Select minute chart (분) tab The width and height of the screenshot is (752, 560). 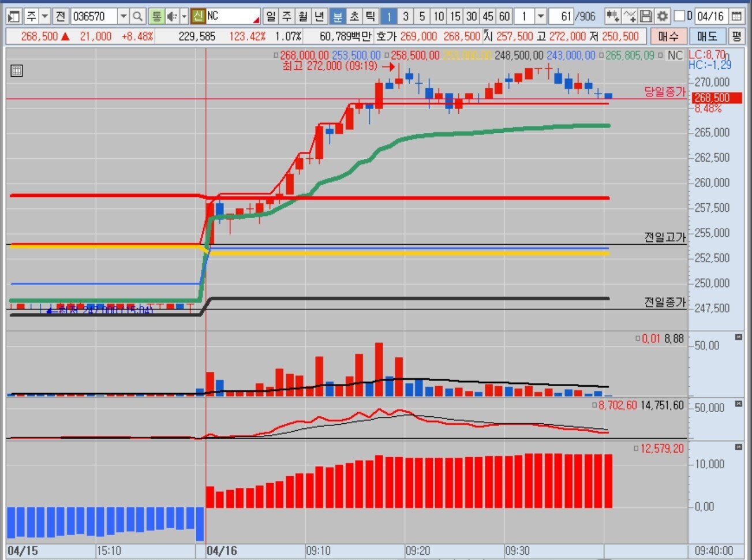pyautogui.click(x=338, y=16)
